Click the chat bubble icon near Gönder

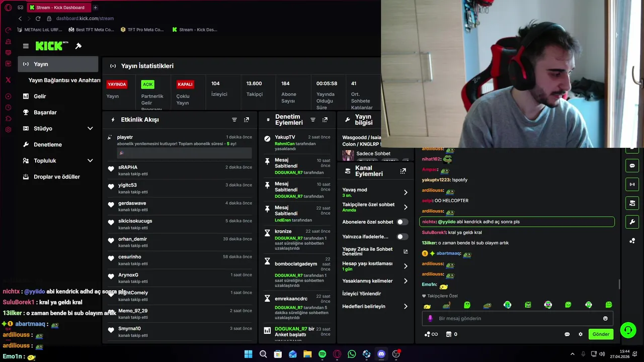(567, 334)
